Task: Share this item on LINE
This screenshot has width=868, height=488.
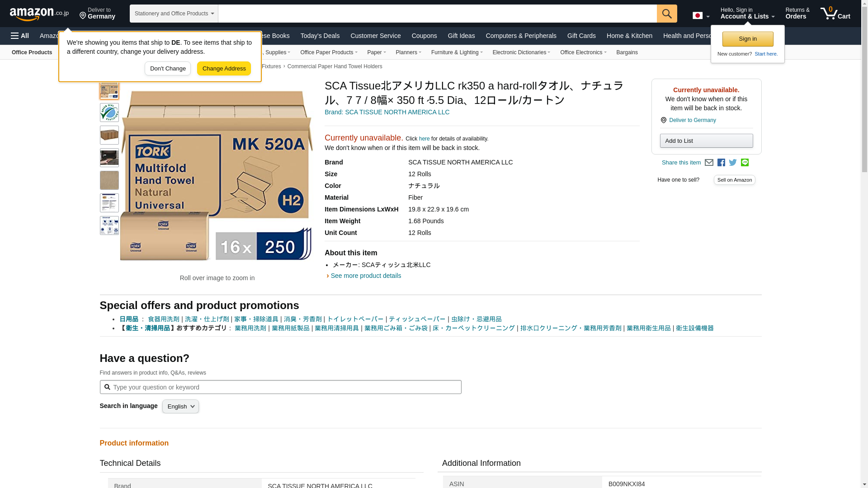Action: tap(745, 163)
